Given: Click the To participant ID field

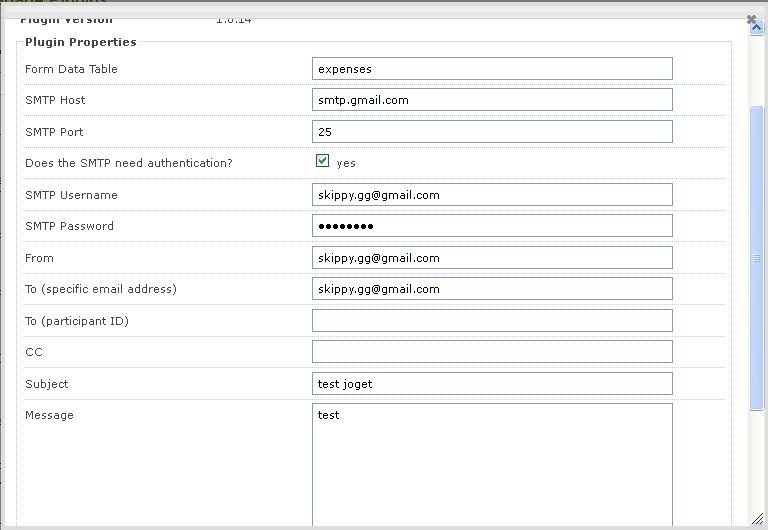Looking at the screenshot, I should [492, 321].
